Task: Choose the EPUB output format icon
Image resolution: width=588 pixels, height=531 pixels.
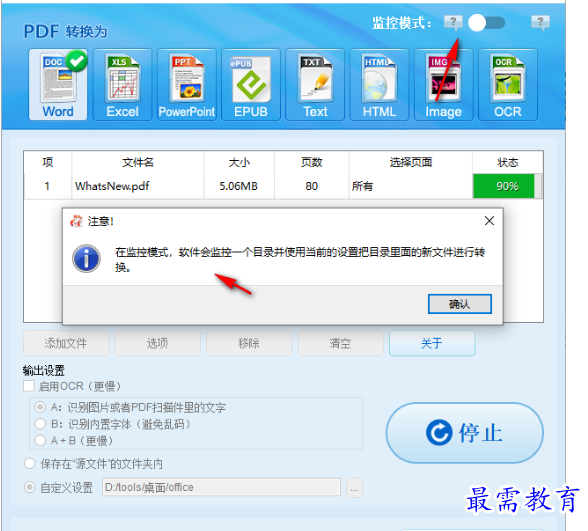Action: click(251, 84)
